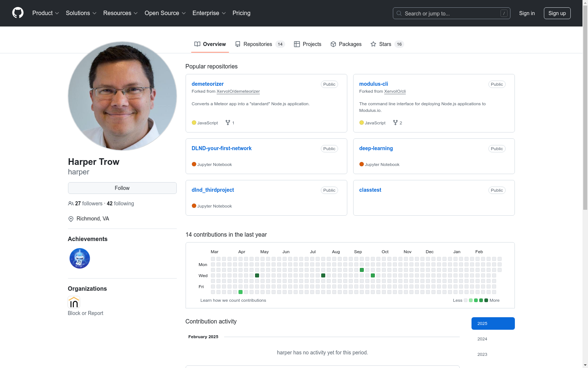Click the location pin icon
Viewport: 588px width, 368px height.
point(71,219)
